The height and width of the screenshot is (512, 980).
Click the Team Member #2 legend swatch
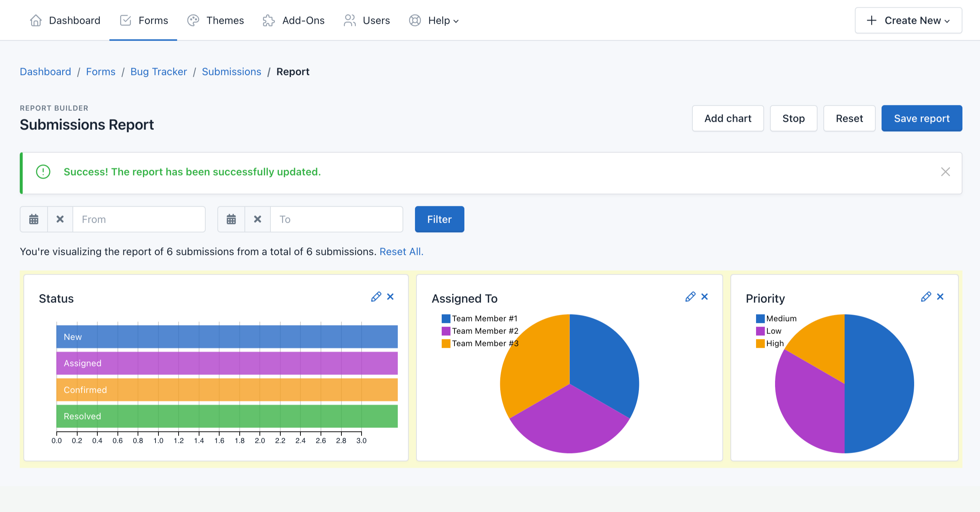coord(446,331)
